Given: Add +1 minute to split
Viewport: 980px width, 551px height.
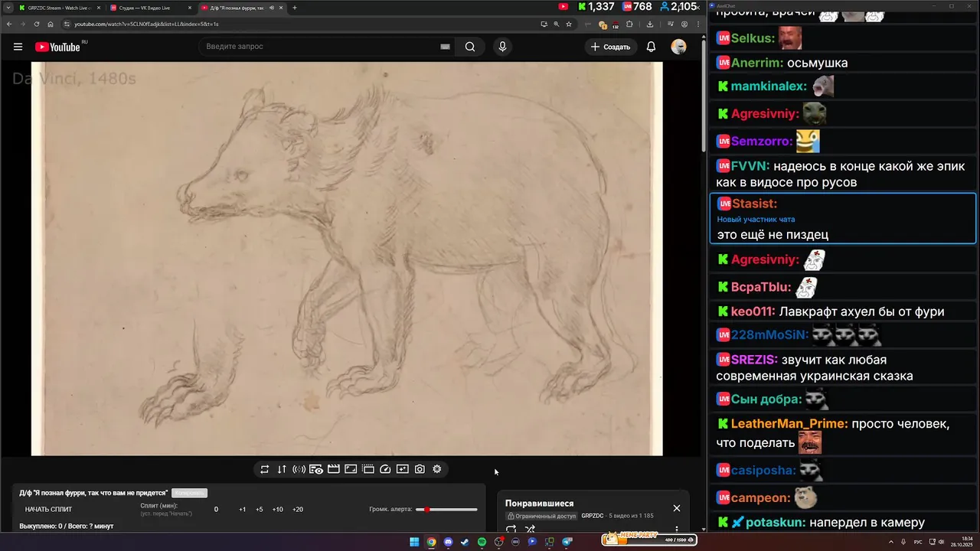Looking at the screenshot, I should pyautogui.click(x=242, y=510).
